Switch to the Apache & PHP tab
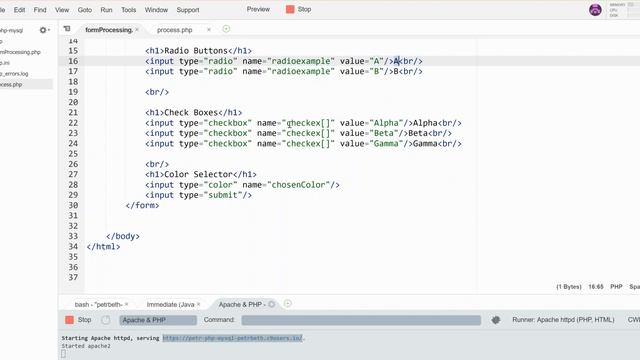This screenshot has width=640, height=360. point(242,304)
